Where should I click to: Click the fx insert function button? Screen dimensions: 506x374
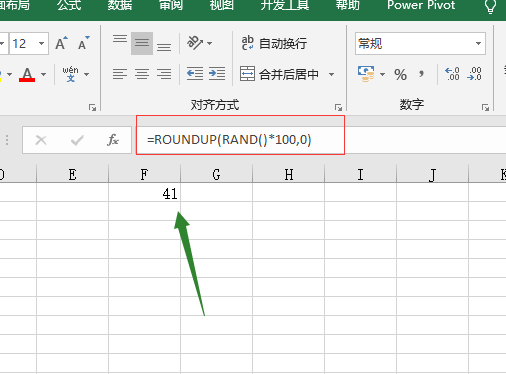click(x=113, y=140)
